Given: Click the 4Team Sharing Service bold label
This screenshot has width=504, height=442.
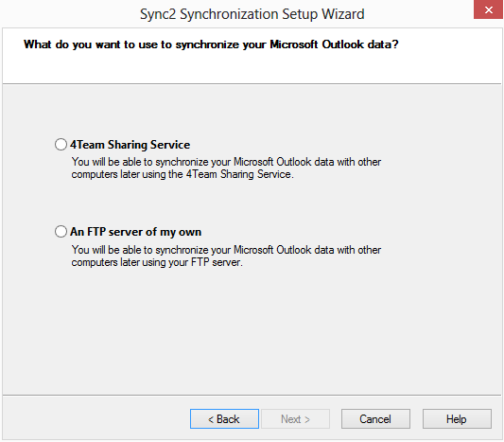Looking at the screenshot, I should pyautogui.click(x=130, y=145).
